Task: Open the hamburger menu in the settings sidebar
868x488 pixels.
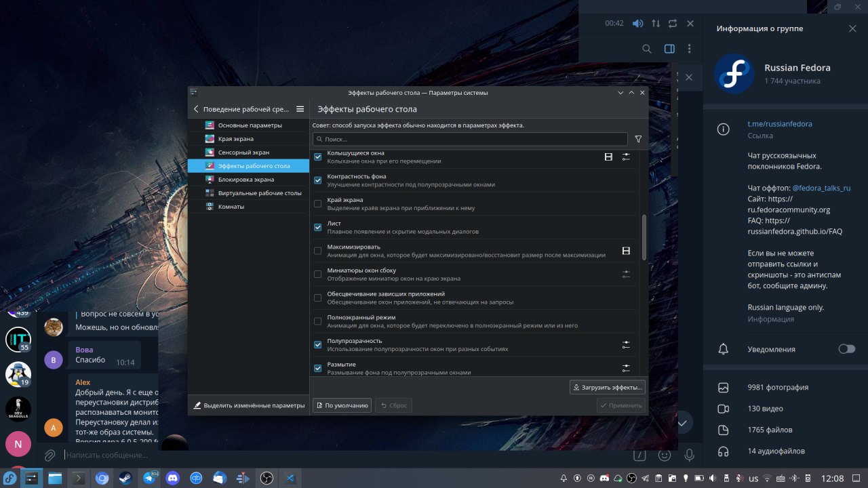Action: tap(300, 109)
